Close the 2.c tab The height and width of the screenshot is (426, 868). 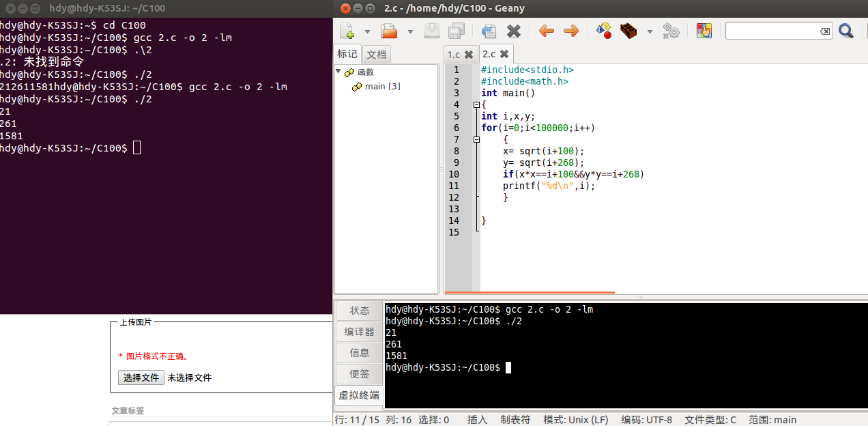point(504,54)
